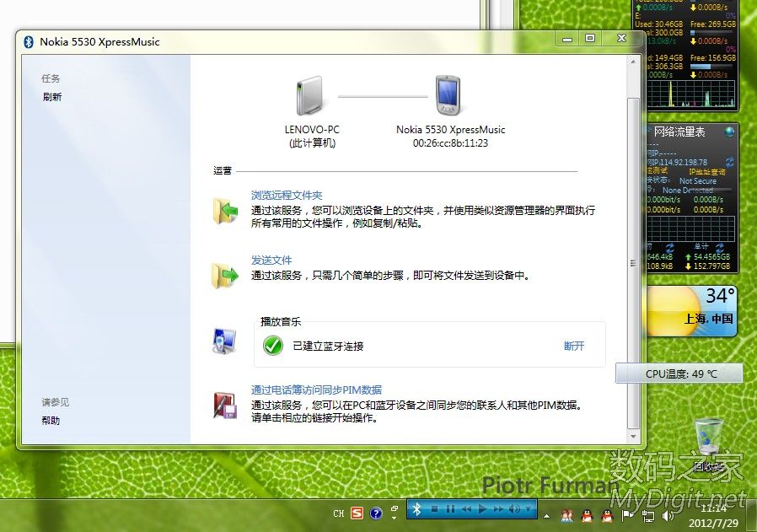Open the Recycle Bin on the desktop
This screenshot has height=532, width=757.
[709, 444]
